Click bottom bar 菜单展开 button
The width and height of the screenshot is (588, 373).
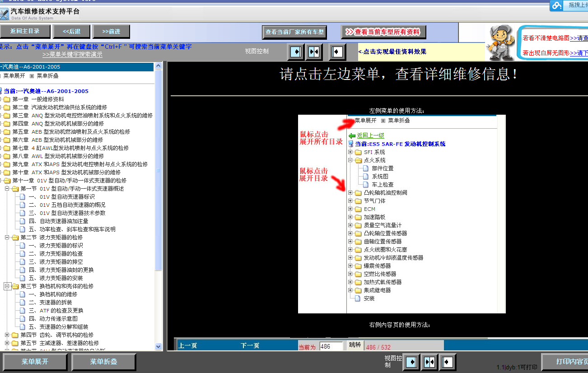coord(35,362)
